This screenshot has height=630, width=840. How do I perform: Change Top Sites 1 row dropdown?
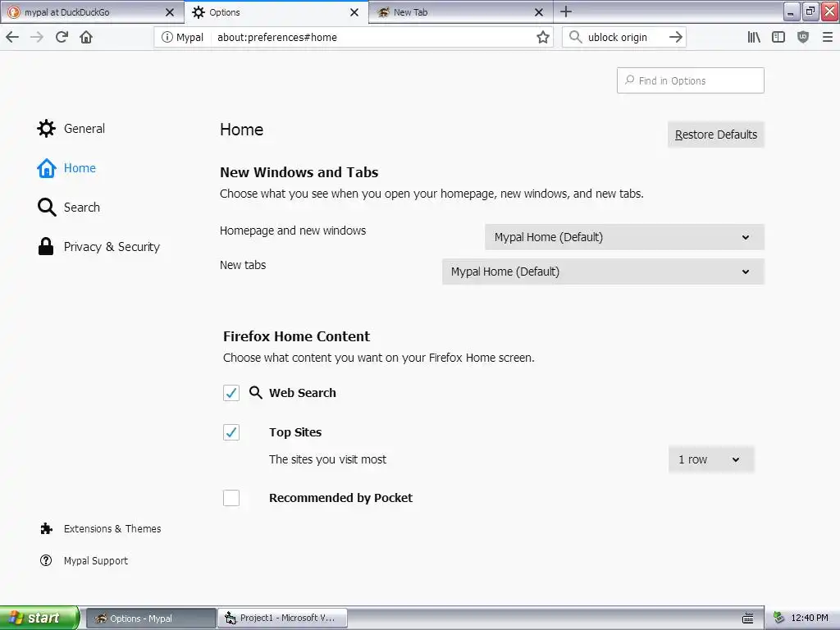(x=711, y=459)
